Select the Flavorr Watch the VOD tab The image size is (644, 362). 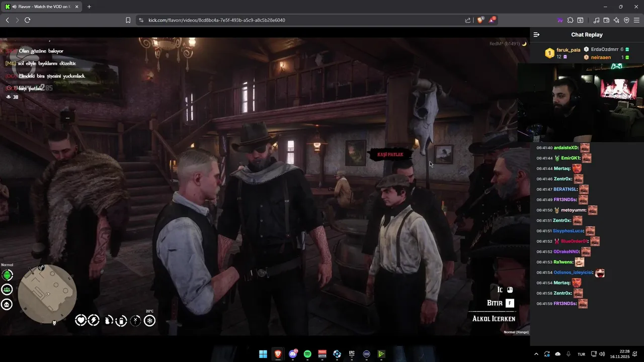point(43,7)
